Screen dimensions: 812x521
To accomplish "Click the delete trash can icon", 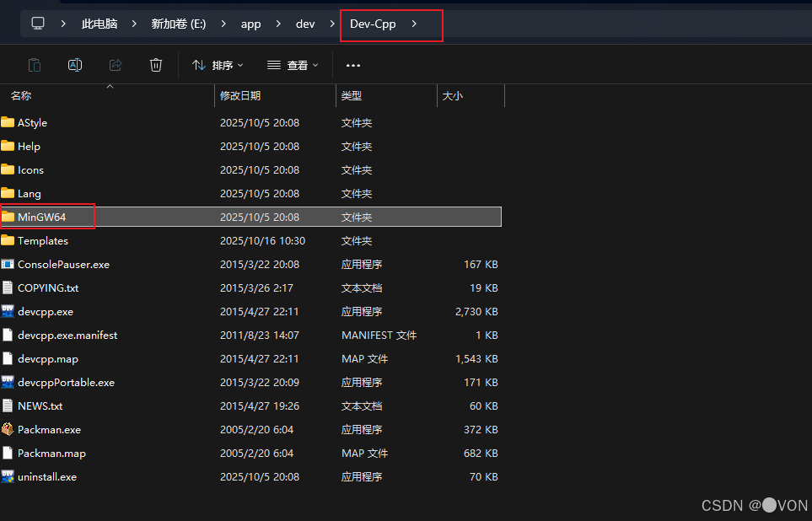I will [x=156, y=65].
